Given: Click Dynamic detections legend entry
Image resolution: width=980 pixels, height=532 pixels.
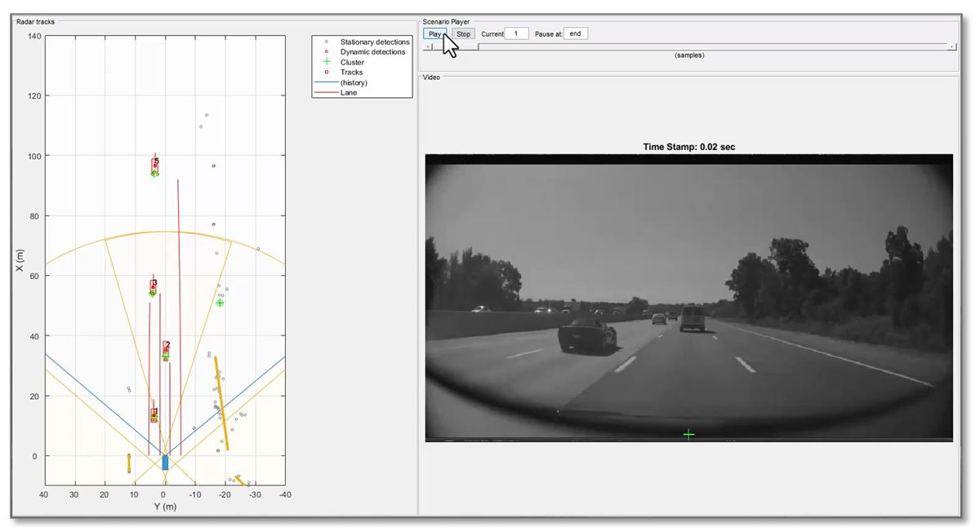Looking at the screenshot, I should click(x=372, y=52).
